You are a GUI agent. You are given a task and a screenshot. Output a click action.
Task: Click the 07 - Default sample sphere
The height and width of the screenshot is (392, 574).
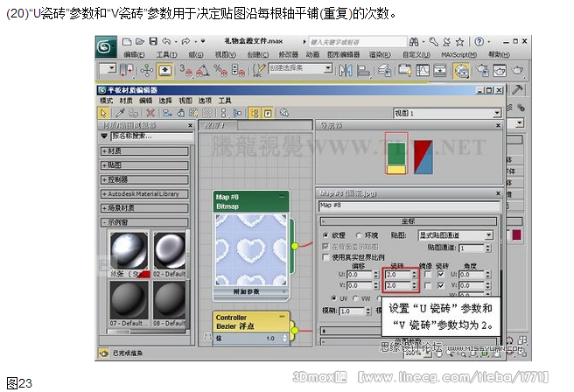coord(129,300)
